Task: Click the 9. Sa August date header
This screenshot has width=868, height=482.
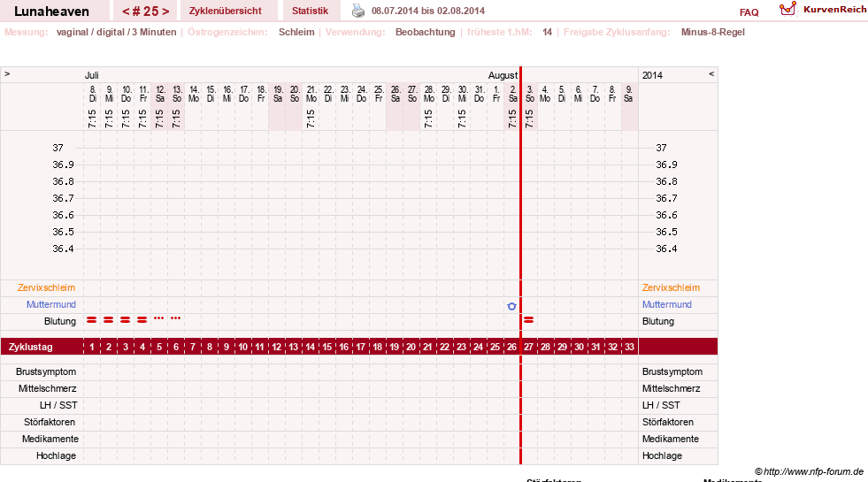Action: click(x=628, y=94)
